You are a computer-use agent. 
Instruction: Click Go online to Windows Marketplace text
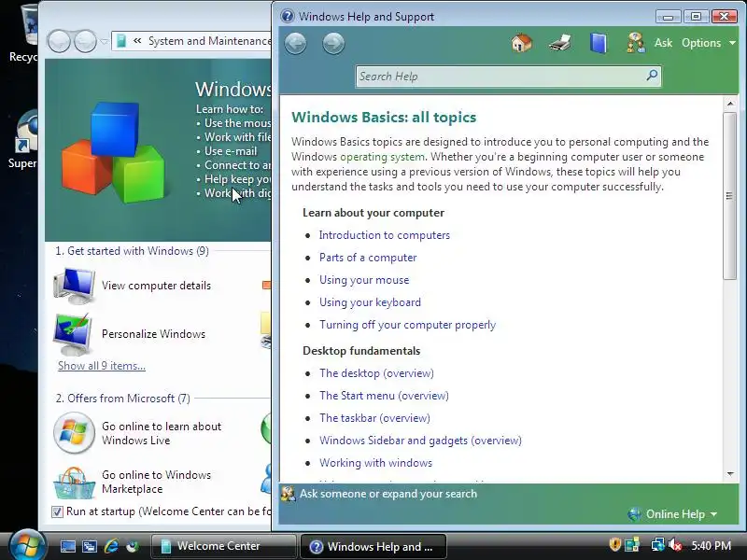(x=156, y=482)
